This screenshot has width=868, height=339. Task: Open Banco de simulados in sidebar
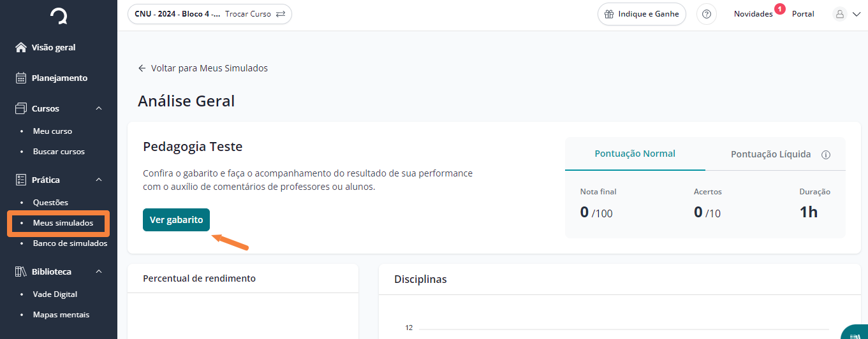click(x=70, y=243)
